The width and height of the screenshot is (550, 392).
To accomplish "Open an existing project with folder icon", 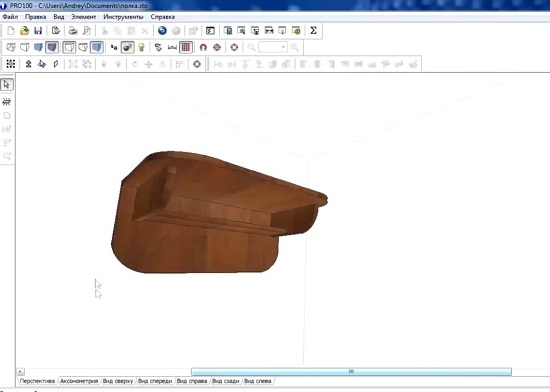I will pos(24,31).
